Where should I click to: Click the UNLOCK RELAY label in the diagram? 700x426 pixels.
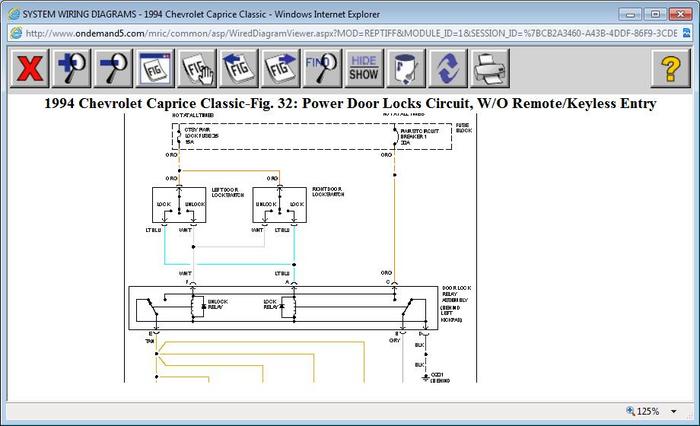point(218,304)
